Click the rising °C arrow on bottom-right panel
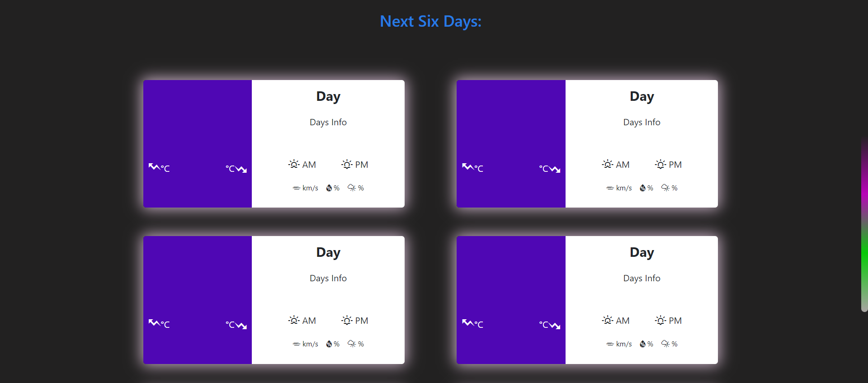This screenshot has width=868, height=383. (x=467, y=323)
